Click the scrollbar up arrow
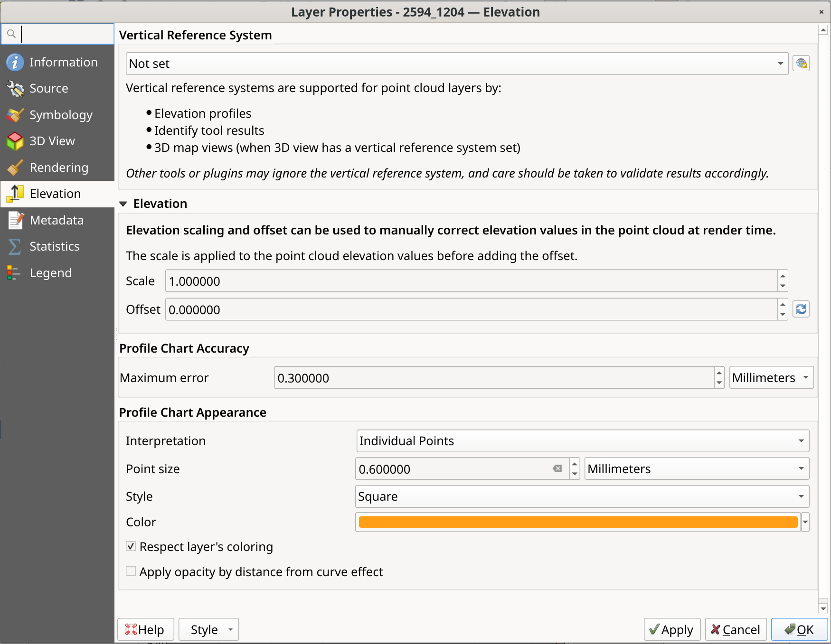The width and height of the screenshot is (831, 644). 823,30
